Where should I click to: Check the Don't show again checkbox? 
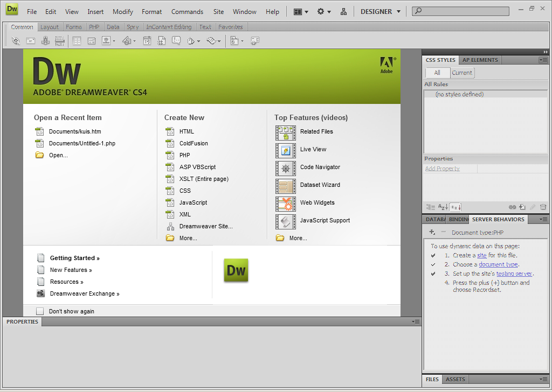point(40,311)
